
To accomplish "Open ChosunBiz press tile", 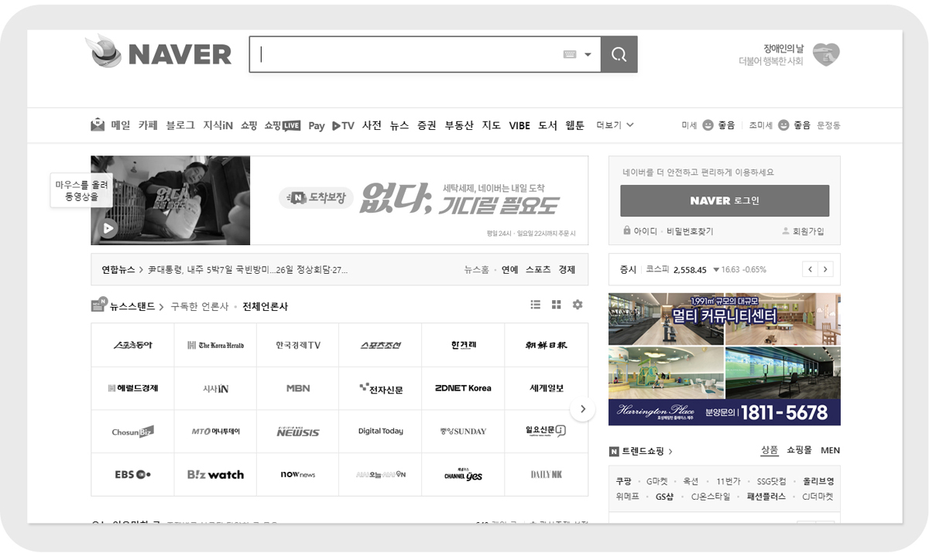I will click(132, 432).
